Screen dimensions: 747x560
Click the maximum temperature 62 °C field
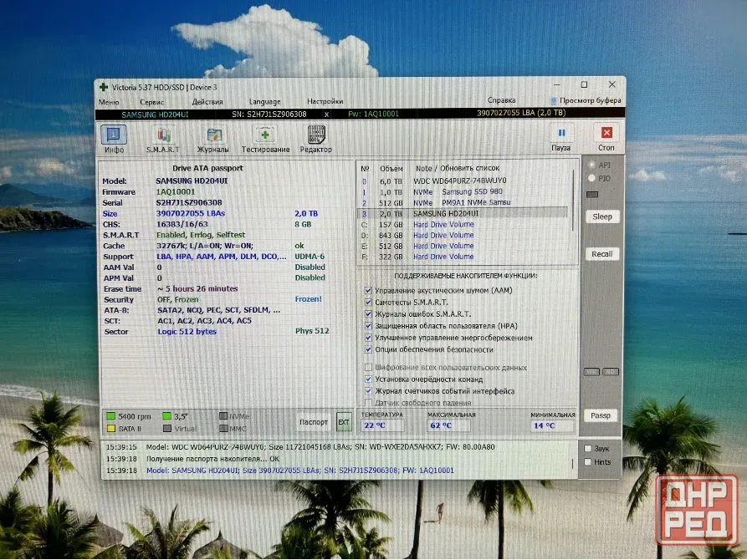448,425
